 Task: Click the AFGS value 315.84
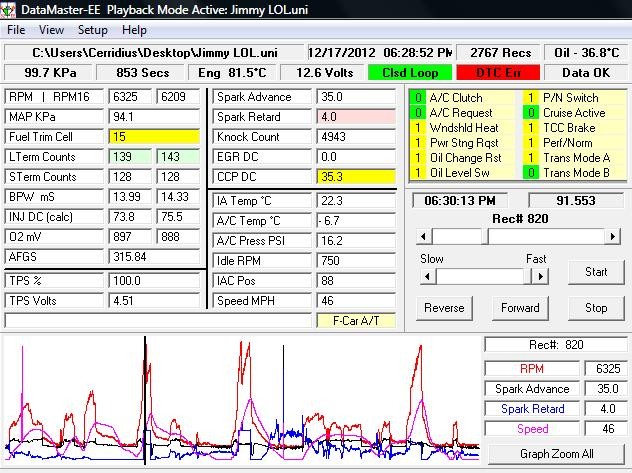click(154, 257)
